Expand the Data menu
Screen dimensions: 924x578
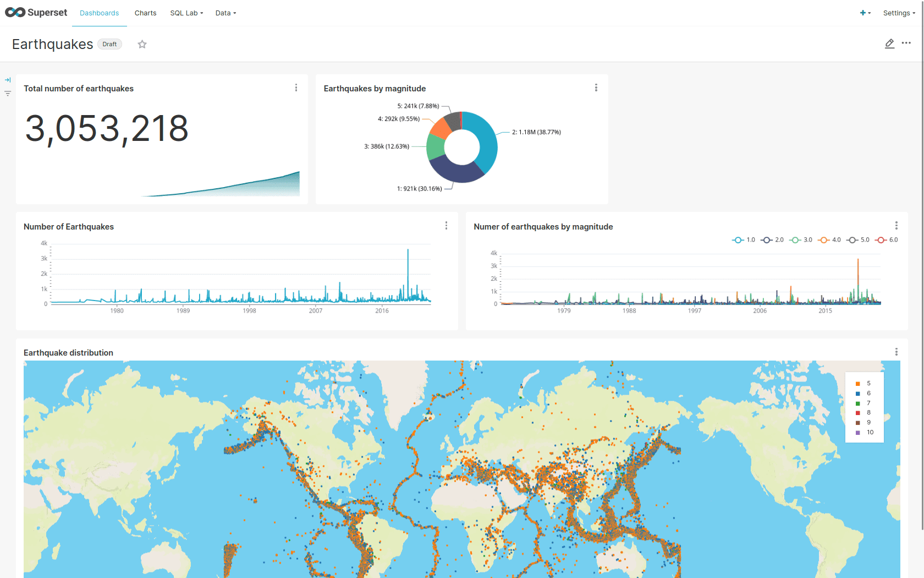(226, 13)
